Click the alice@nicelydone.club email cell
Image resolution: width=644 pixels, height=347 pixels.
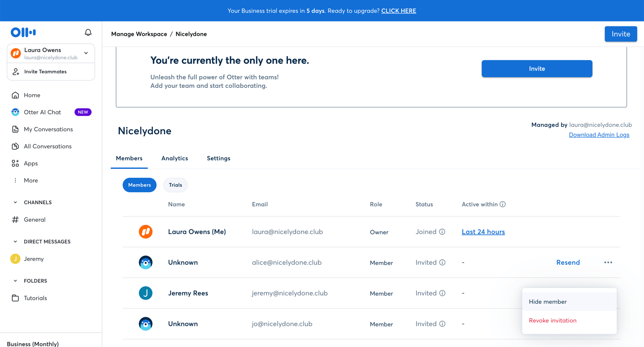pos(287,263)
